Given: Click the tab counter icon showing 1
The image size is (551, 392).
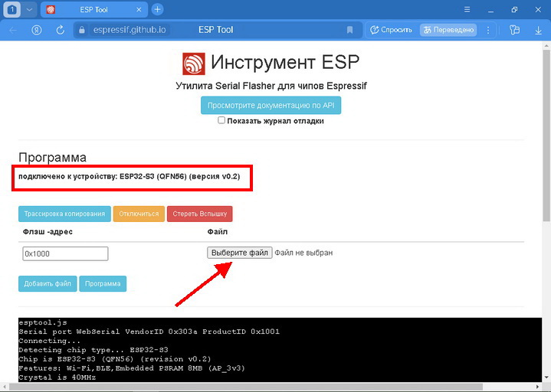Looking at the screenshot, I should point(12,9).
